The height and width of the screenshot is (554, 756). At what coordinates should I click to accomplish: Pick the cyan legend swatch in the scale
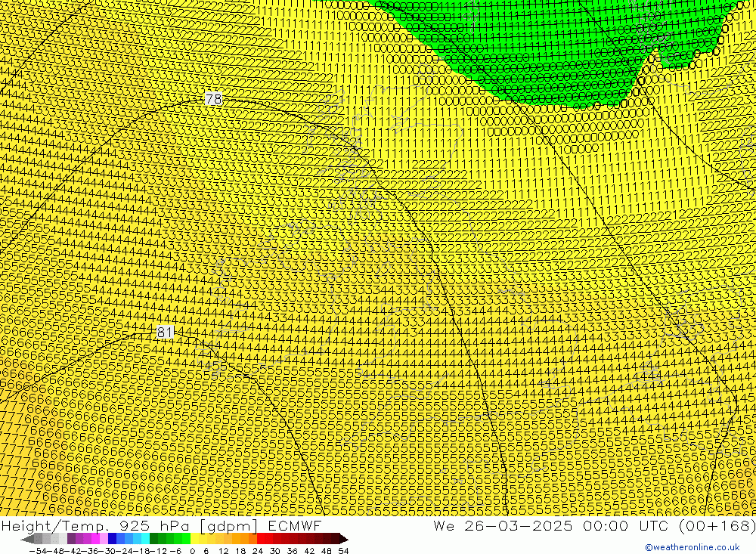145,540
